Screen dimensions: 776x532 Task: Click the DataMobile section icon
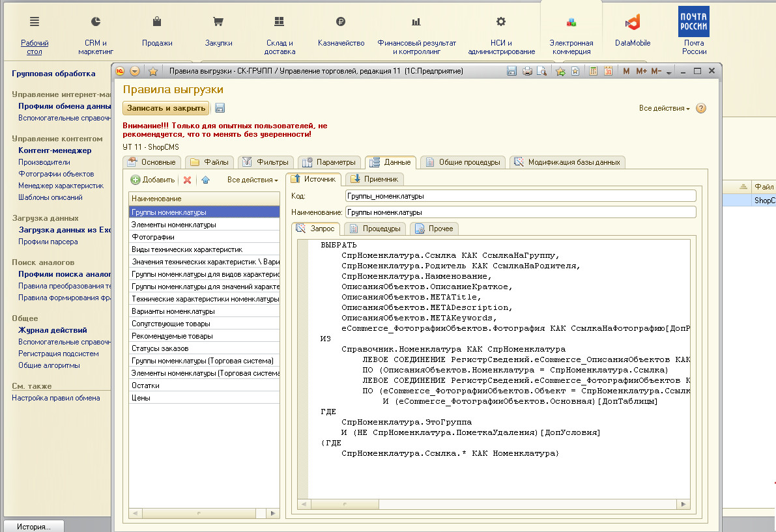(x=632, y=23)
